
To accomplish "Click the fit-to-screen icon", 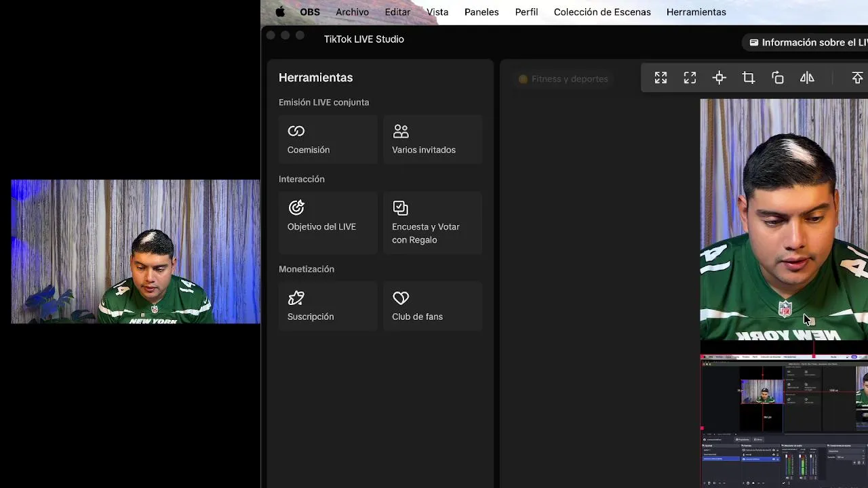I will point(690,78).
